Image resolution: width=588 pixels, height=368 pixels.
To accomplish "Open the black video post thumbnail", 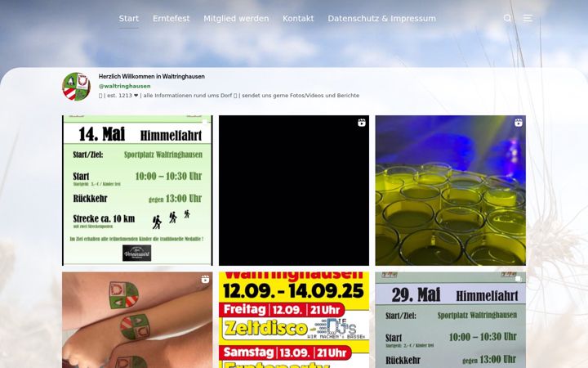I will [294, 191].
